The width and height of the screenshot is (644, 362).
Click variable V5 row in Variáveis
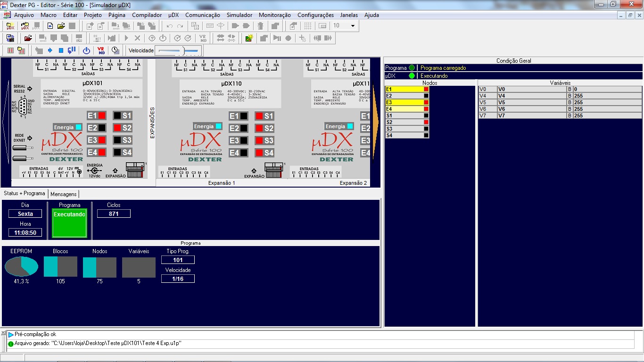point(560,102)
